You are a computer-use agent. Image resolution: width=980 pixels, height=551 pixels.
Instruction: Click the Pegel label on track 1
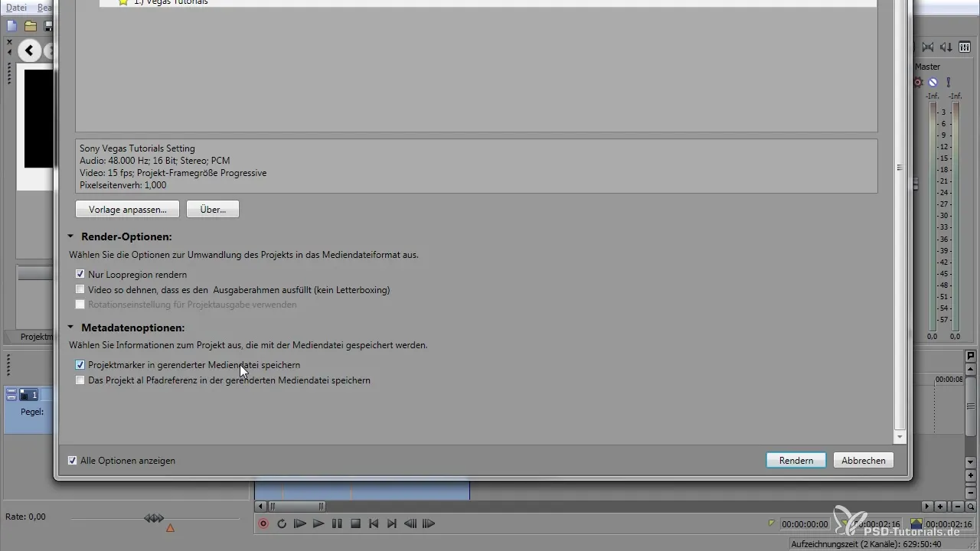click(32, 412)
